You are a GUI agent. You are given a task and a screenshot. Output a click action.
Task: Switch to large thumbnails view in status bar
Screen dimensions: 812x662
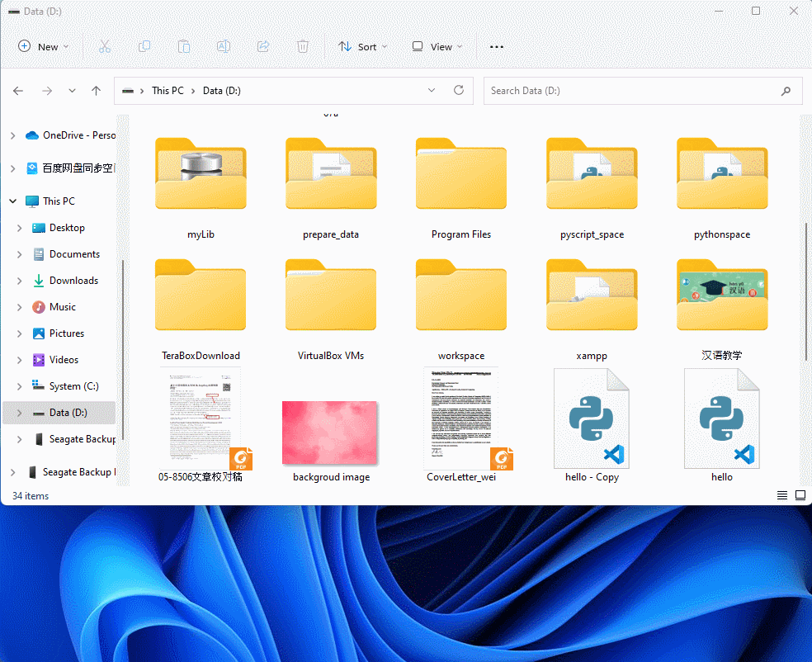click(x=800, y=495)
